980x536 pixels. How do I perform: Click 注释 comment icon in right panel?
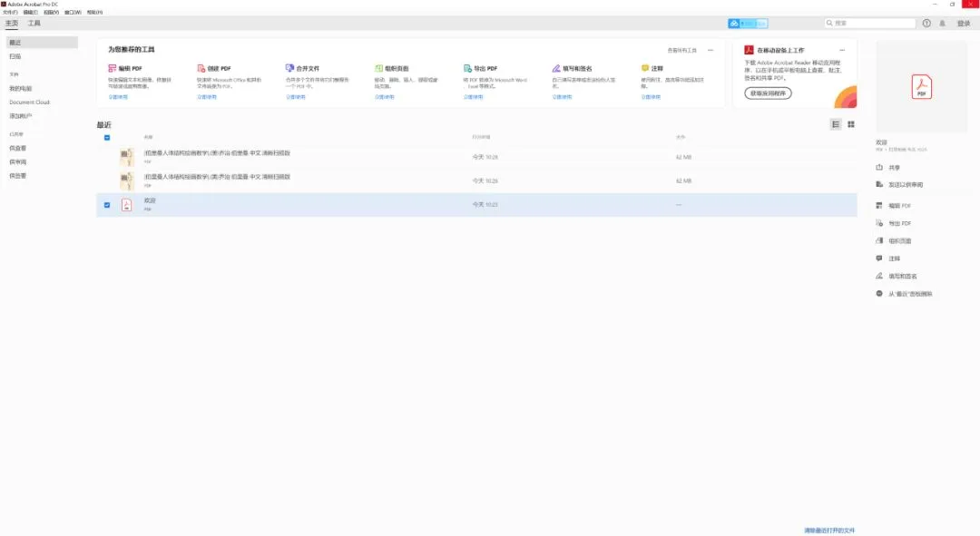click(879, 258)
